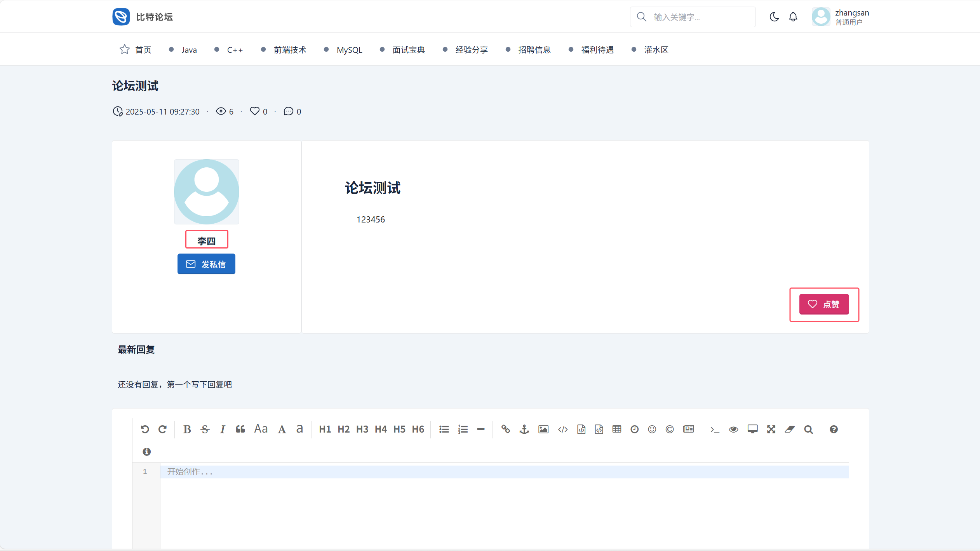Click the bold formatting icon

187,429
